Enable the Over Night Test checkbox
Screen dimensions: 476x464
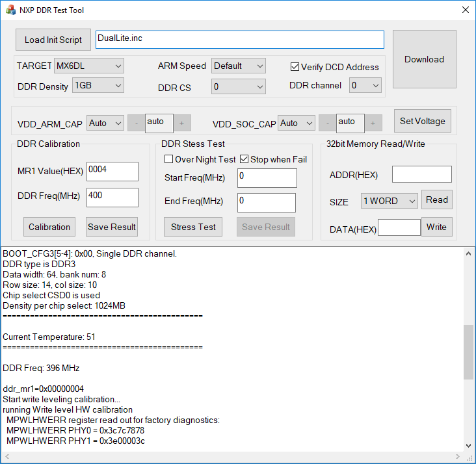[200, 159]
